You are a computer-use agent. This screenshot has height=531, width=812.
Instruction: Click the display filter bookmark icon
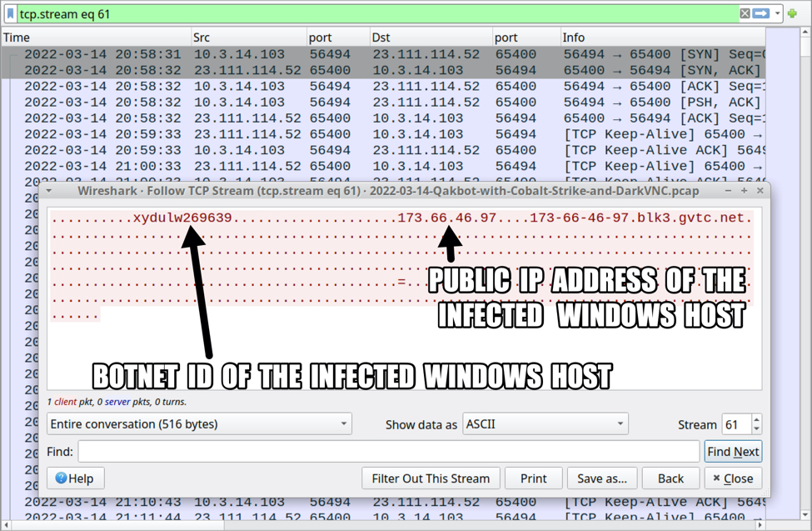(10, 13)
